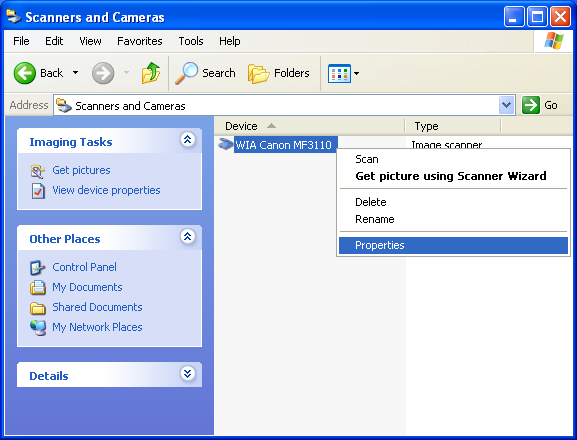Click the WIA Canon MF3110 scanner icon
The width and height of the screenshot is (577, 440).
(225, 144)
